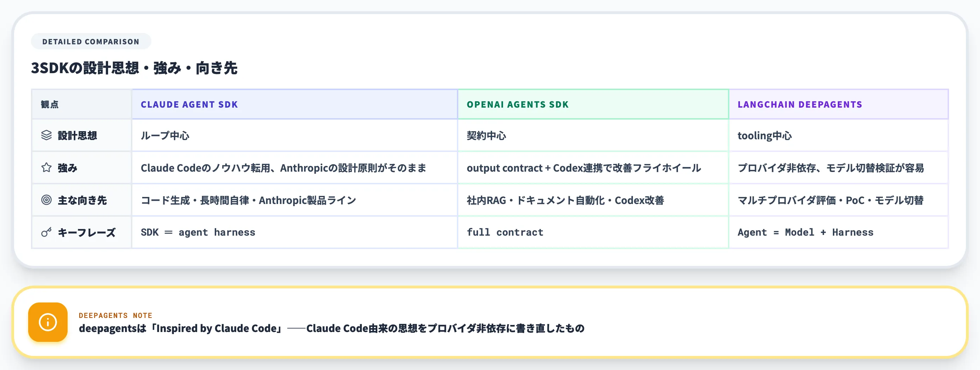
Task: Click the キーフレーズ row label
Action: (87, 233)
